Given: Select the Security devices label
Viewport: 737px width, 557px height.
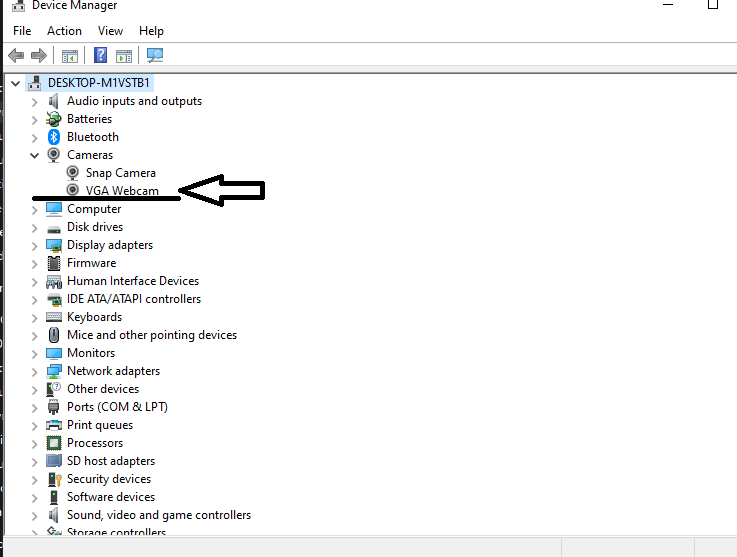Looking at the screenshot, I should point(109,479).
